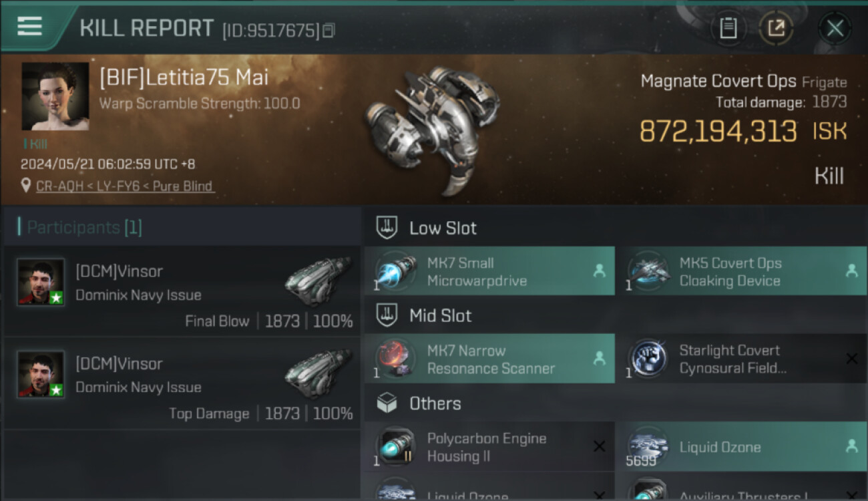Image resolution: width=868 pixels, height=501 pixels.
Task: Close the kill report window
Action: pyautogui.click(x=835, y=28)
